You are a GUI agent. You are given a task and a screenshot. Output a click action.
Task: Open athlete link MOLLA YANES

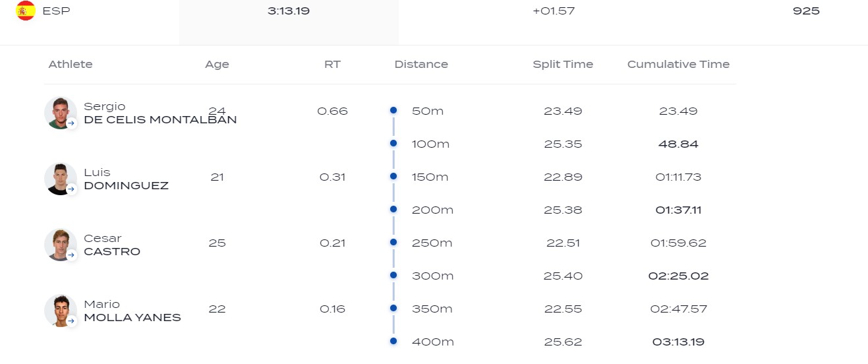coord(132,318)
